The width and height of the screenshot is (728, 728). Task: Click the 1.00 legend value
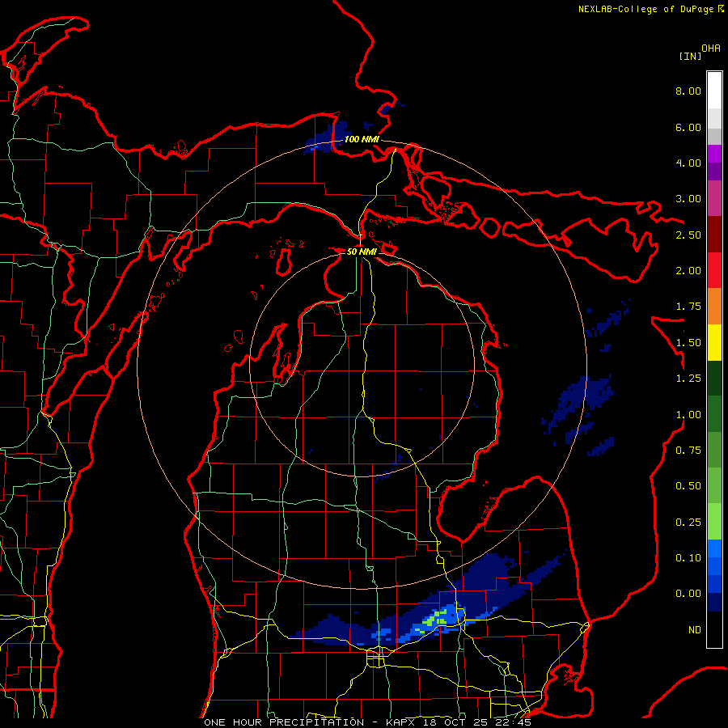(x=688, y=415)
